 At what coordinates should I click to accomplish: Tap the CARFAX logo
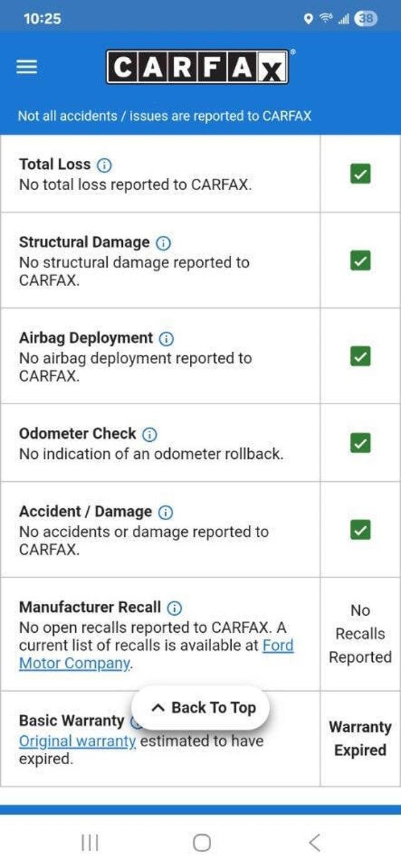click(x=197, y=67)
